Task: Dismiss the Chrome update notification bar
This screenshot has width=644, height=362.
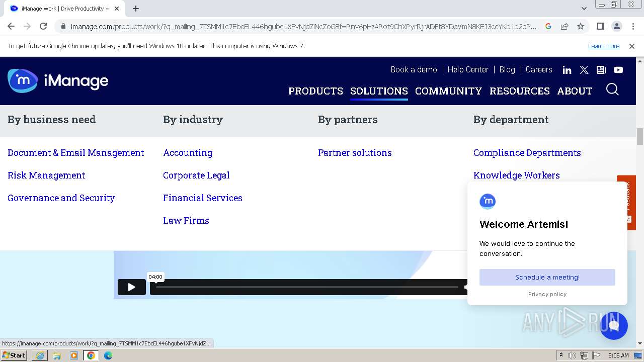Action: pos(632,46)
